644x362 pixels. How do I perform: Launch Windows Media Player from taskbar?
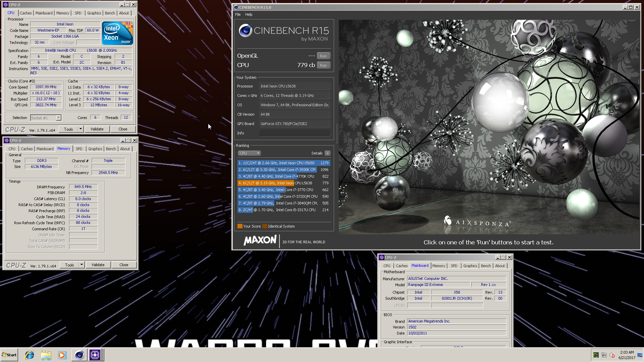coord(62,355)
